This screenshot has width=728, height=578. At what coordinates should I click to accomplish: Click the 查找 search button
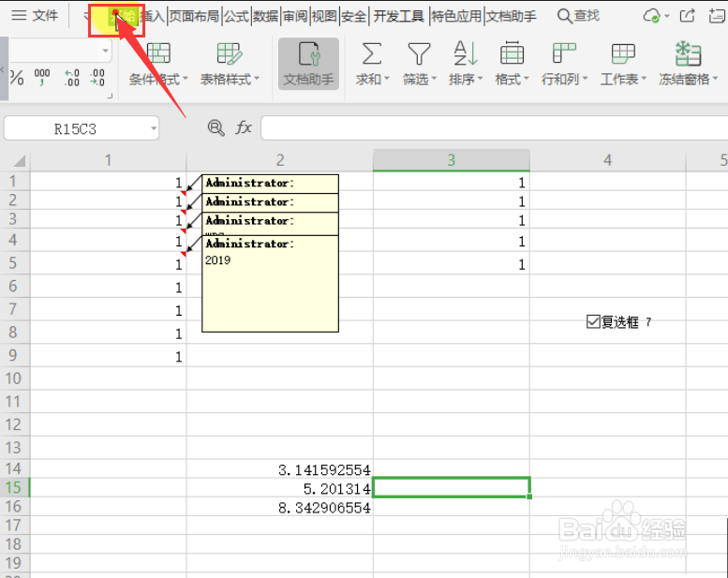click(578, 16)
